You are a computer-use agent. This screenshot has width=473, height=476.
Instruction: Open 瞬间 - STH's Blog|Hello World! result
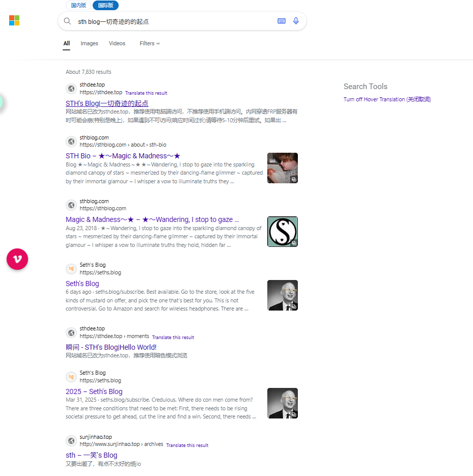111,347
